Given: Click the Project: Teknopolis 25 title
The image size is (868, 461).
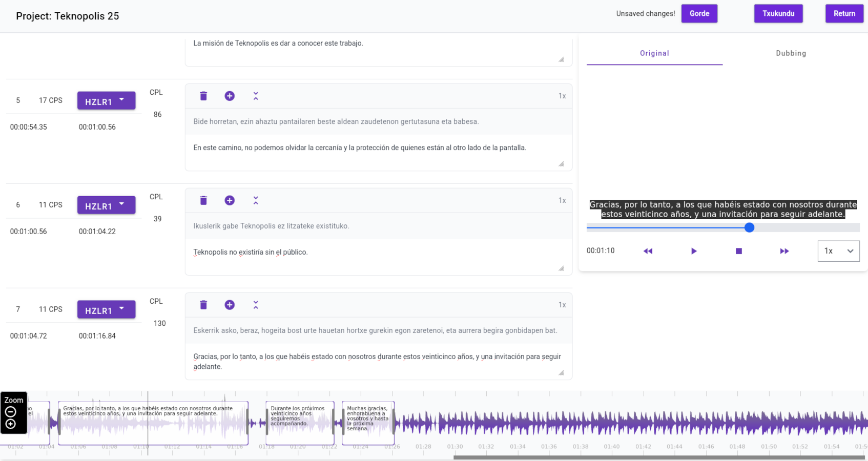Looking at the screenshot, I should [68, 16].
